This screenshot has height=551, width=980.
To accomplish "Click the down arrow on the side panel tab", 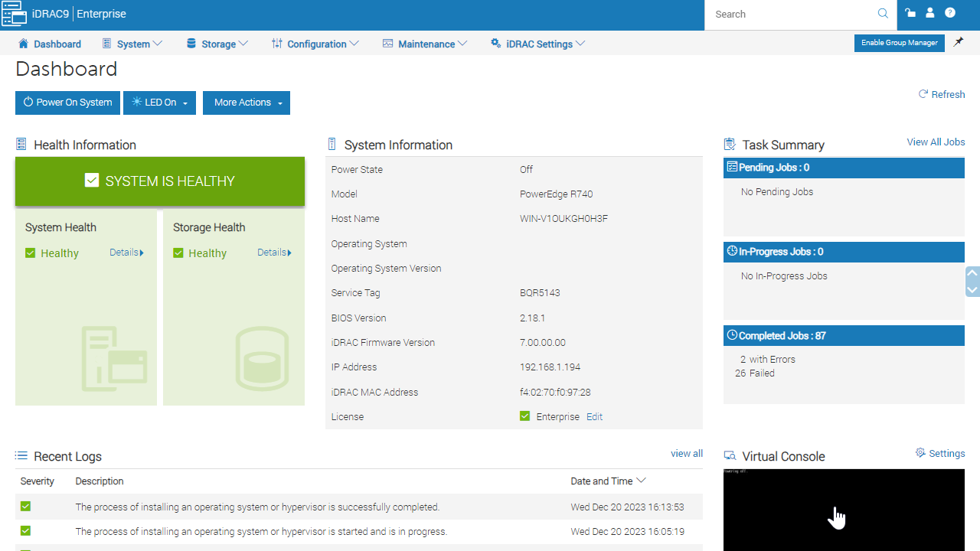I will tap(973, 290).
